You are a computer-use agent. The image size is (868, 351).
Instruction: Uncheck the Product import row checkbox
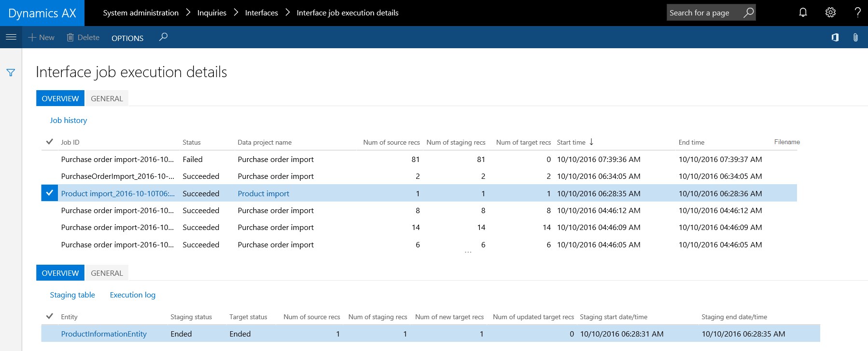(49, 193)
